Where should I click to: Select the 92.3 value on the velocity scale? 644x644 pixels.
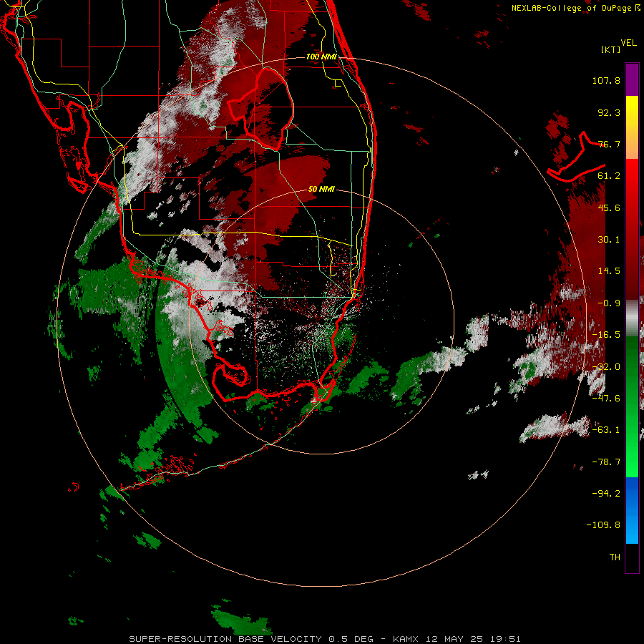point(609,112)
